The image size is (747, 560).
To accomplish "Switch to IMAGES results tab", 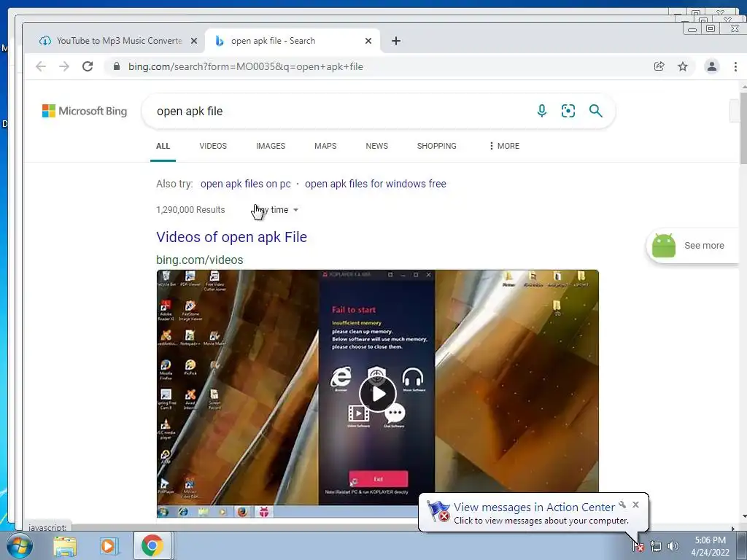I will (x=271, y=146).
